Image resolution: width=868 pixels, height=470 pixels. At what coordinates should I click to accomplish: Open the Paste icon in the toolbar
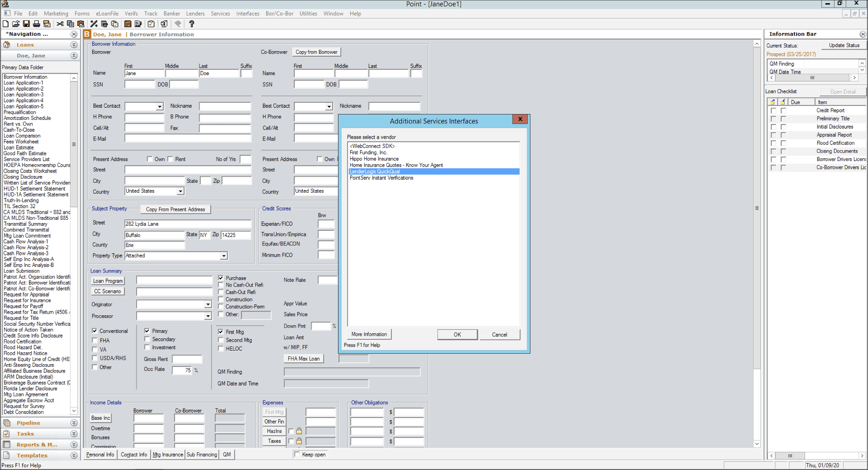coord(81,23)
